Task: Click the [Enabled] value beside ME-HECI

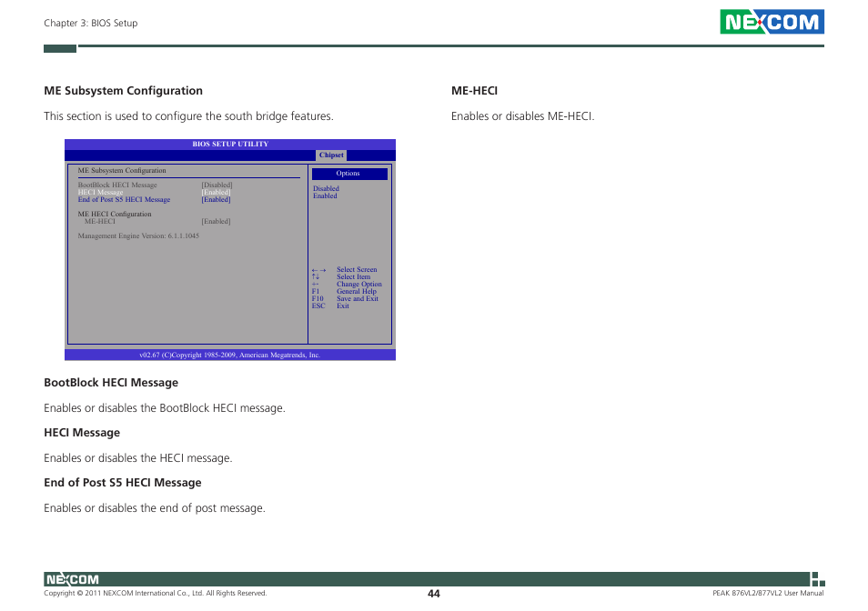Action: 216,221
